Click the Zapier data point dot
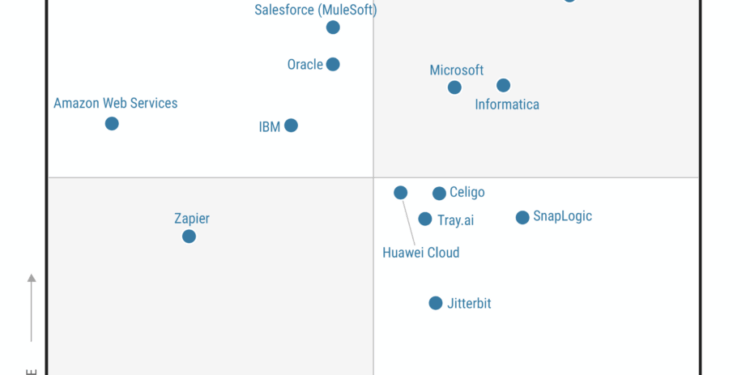Screen dimensions: 750x375 [189, 236]
